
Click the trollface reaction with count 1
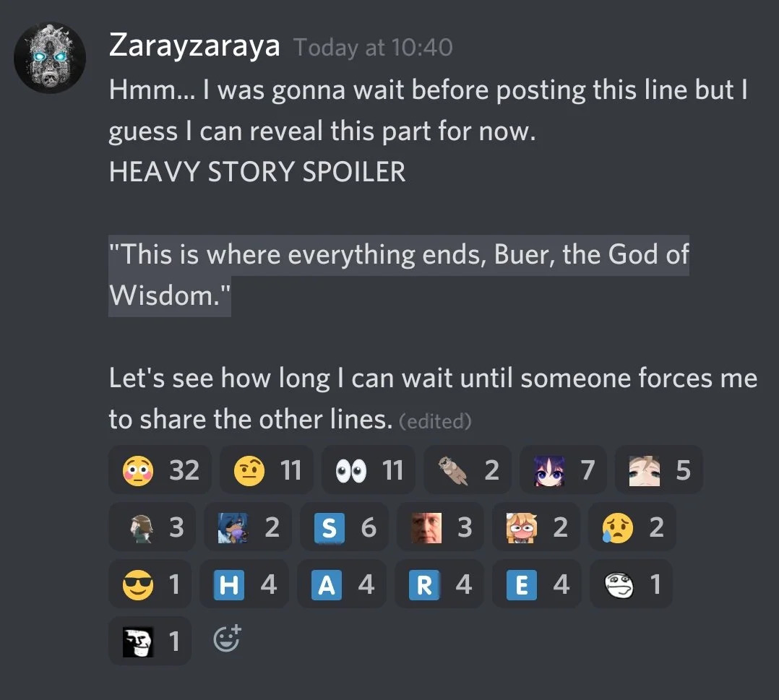pyautogui.click(x=150, y=641)
